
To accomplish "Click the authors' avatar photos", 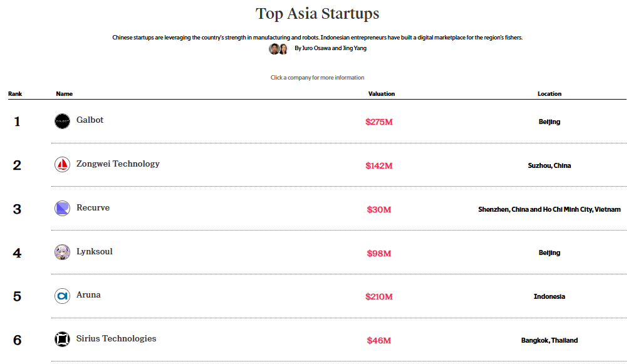I will point(278,49).
